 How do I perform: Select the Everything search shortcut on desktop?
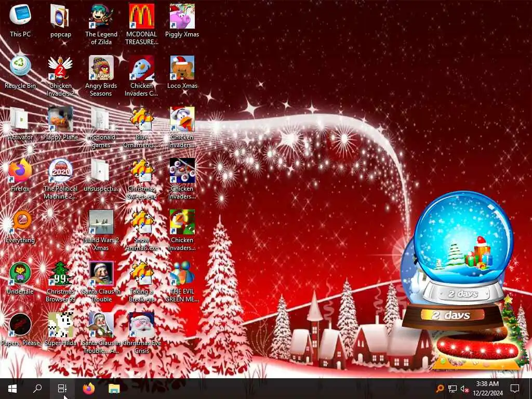(x=20, y=227)
